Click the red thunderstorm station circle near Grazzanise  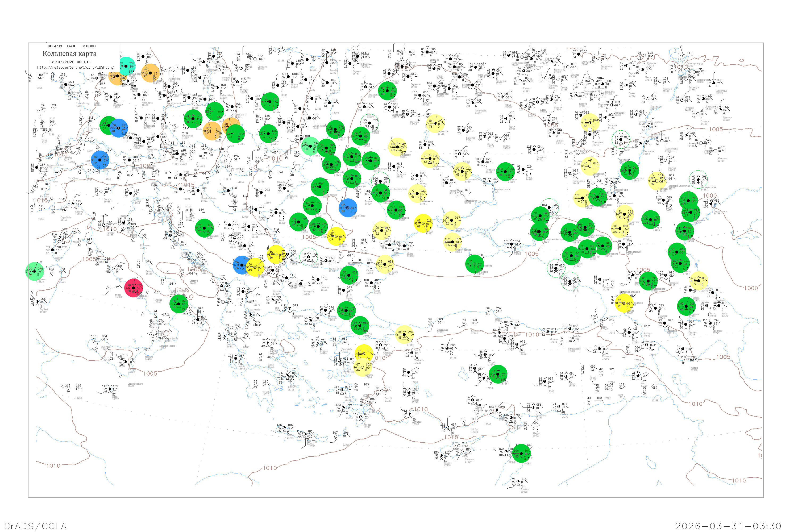tap(133, 288)
